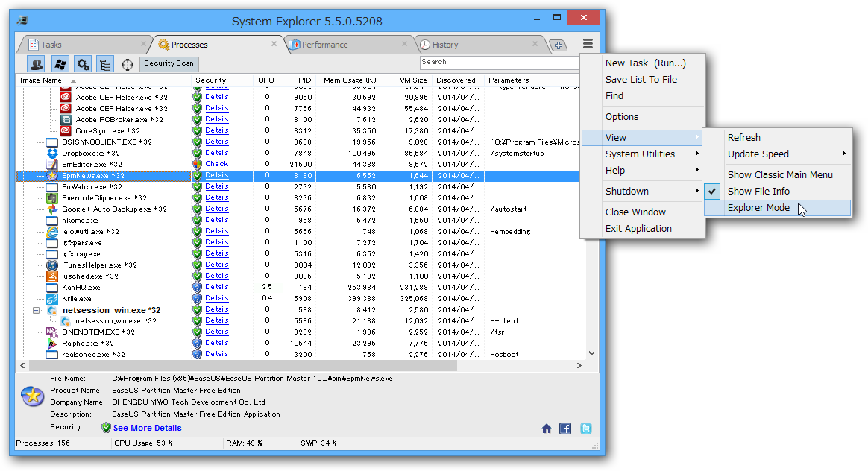Open Details link for Dropbox.exe

(216, 153)
